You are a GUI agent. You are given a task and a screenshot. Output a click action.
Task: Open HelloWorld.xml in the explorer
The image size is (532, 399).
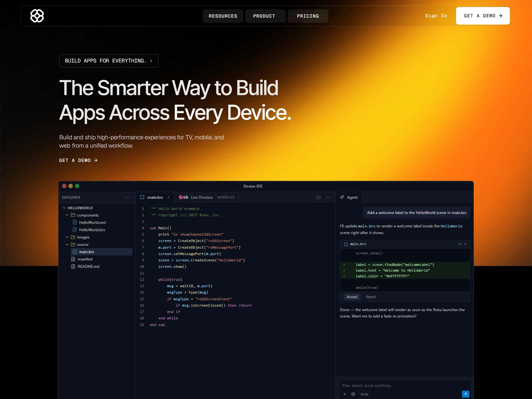[92, 222]
